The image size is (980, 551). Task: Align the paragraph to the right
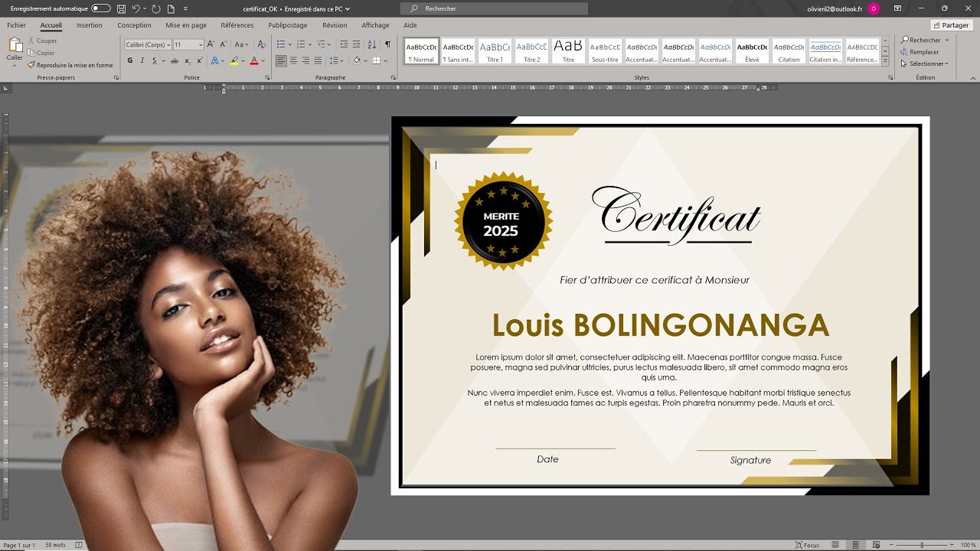(305, 60)
